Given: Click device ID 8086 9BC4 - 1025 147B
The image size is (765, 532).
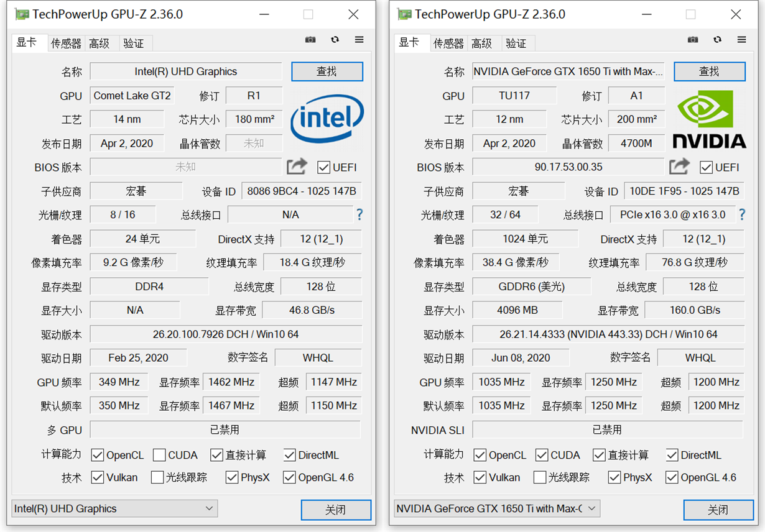Looking at the screenshot, I should pyautogui.click(x=302, y=191).
